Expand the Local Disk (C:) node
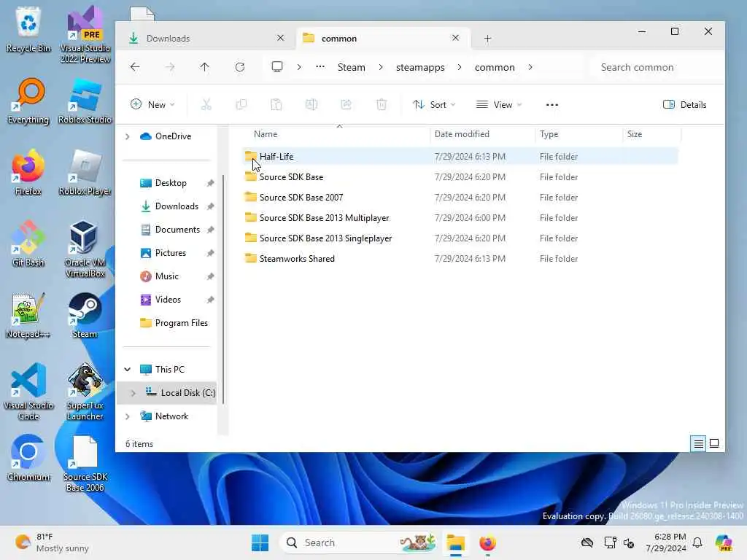The image size is (747, 560). point(133,393)
